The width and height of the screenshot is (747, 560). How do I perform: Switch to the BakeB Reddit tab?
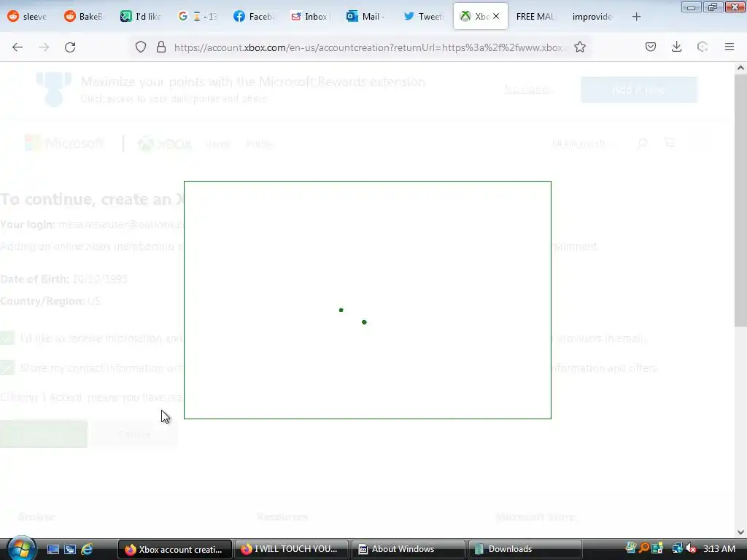84,17
